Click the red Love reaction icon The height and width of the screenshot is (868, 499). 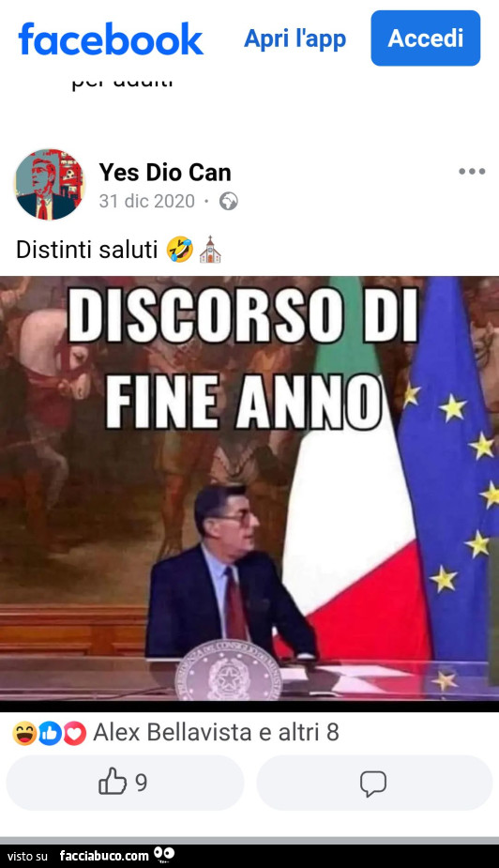point(75,734)
